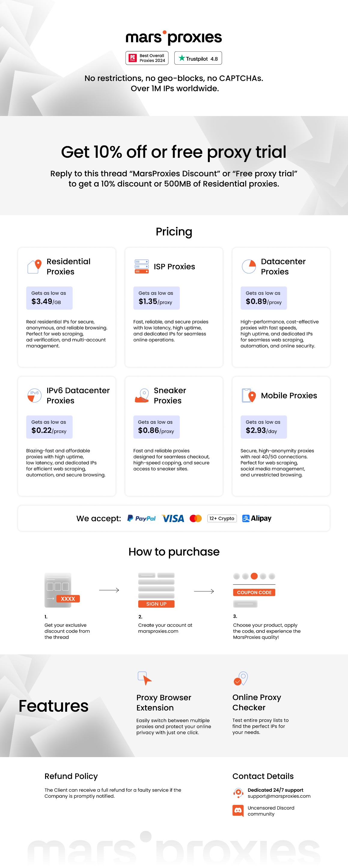Click the Trustpilot 4.8 rating badge
The image size is (348, 868).
point(198,58)
